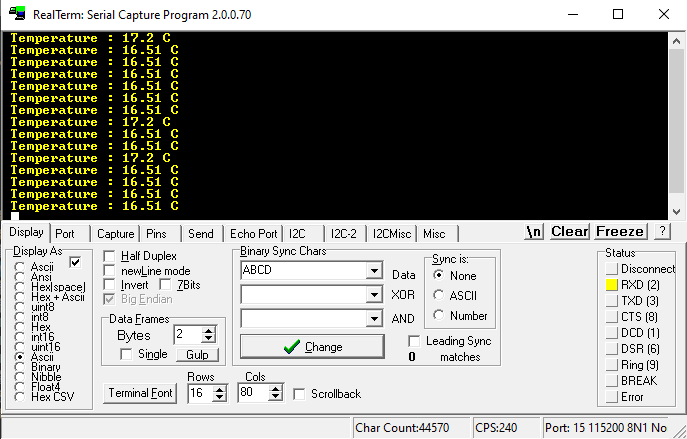Set Sync is to Number
This screenshot has height=439, width=687.
(439, 315)
